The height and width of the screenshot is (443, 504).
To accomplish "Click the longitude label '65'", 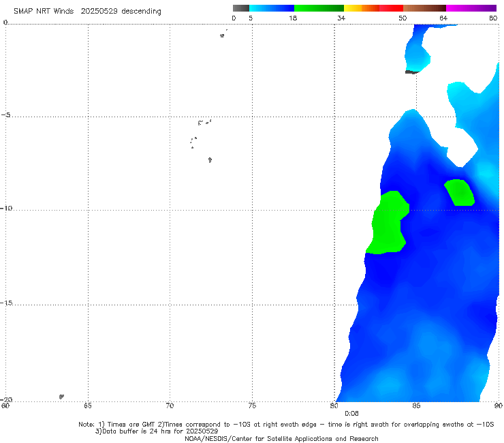I will [88, 406].
